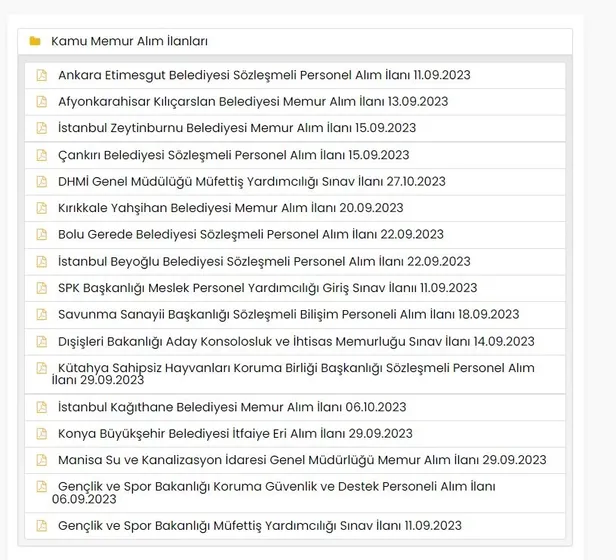
Task: Open DHMİ Müfettiş Yardımcılığı Sınav İlanı 27.10.2023
Action: click(x=252, y=182)
